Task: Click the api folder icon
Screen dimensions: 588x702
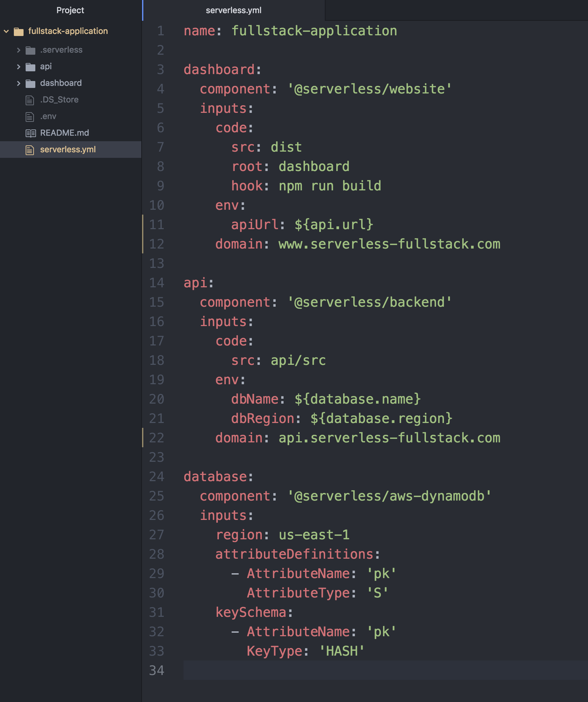Action: [x=30, y=66]
